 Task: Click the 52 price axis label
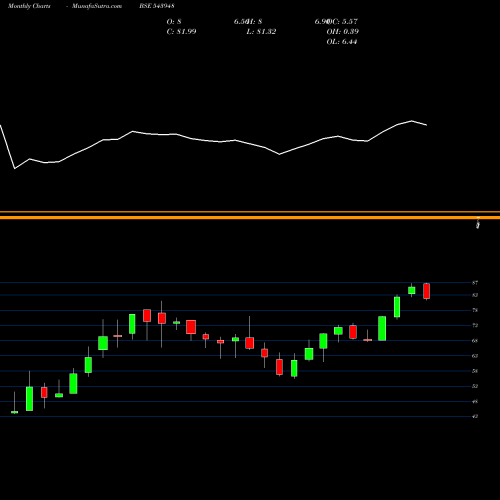tap(475, 386)
